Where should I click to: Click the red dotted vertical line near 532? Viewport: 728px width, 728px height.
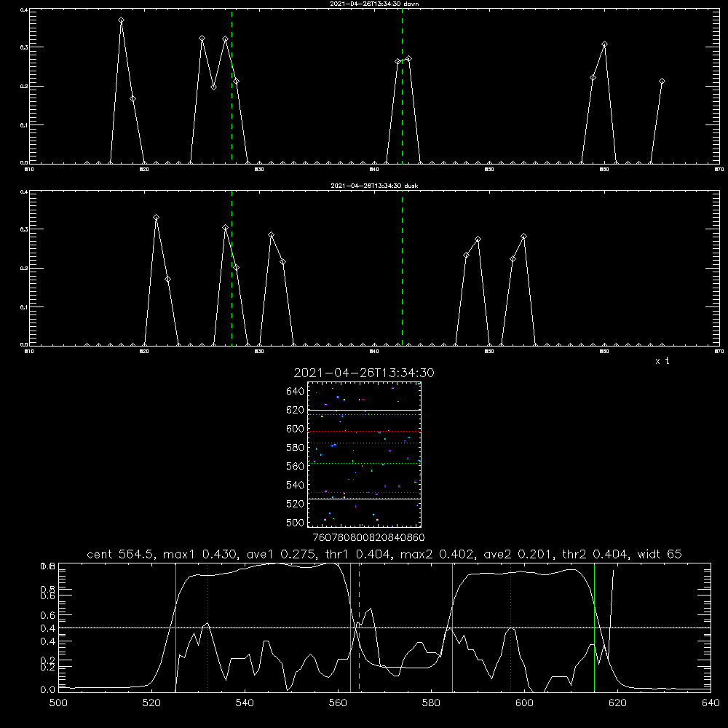(208, 627)
